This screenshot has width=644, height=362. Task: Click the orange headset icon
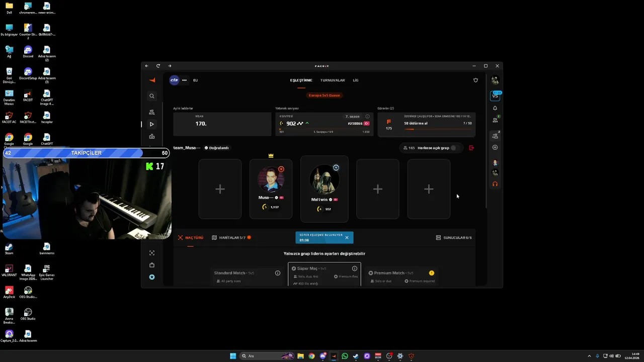click(495, 184)
